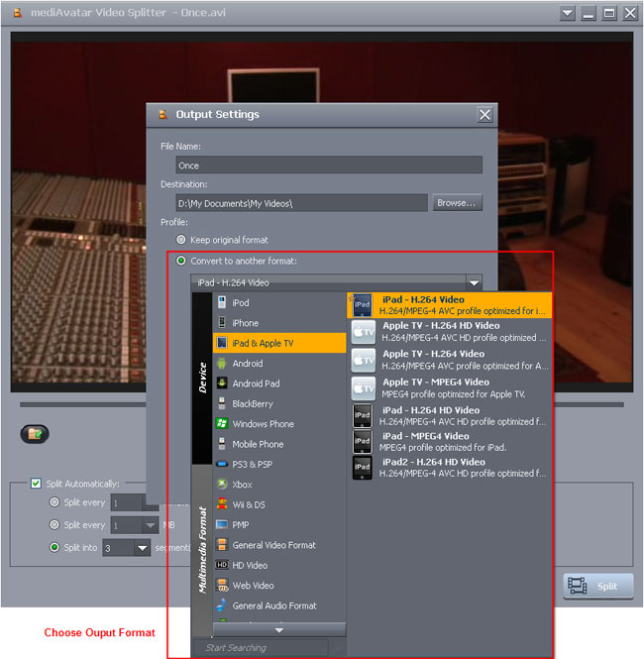This screenshot has width=644, height=659.
Task: Click the Apple TV icon for MPEG4 Video
Action: coord(364,388)
